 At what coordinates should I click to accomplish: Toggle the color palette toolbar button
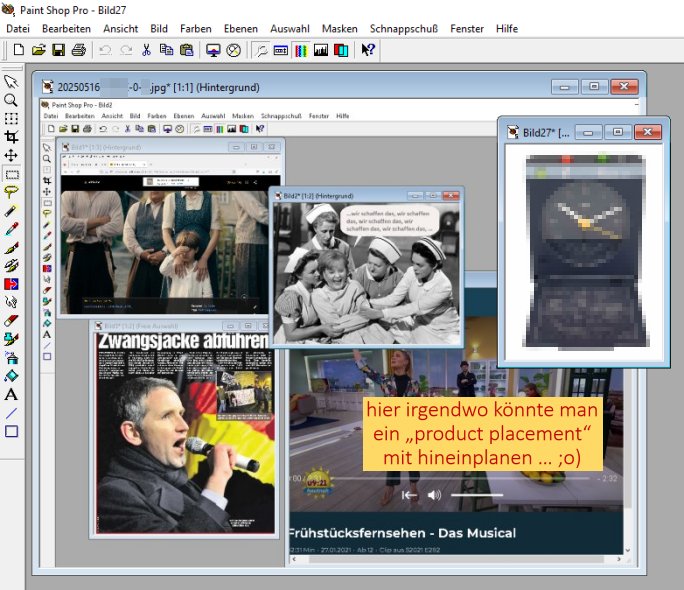coord(301,49)
